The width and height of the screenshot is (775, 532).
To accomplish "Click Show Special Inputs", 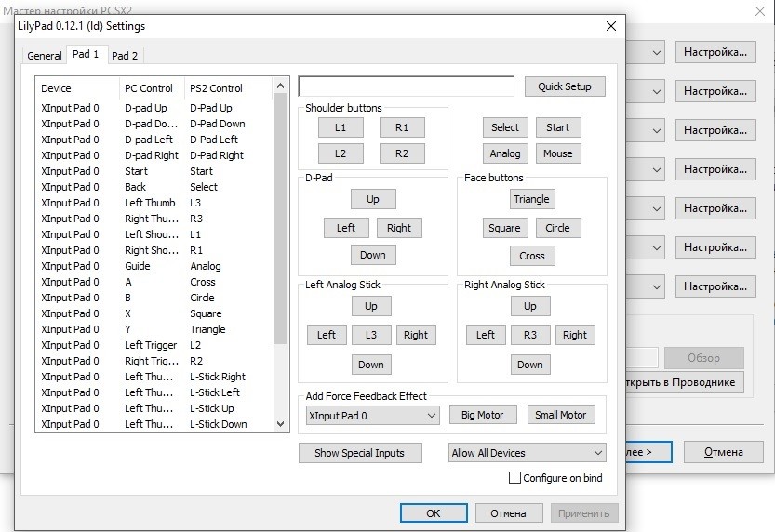I will (359, 453).
